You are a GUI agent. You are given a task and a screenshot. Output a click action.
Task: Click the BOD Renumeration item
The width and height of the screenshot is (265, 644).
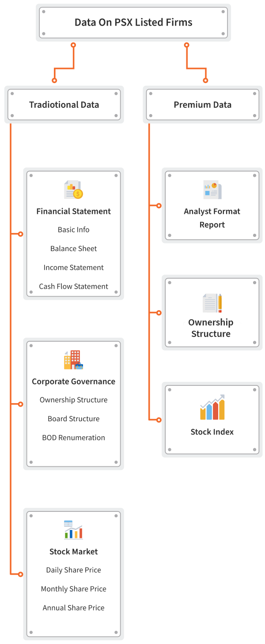[x=73, y=438]
